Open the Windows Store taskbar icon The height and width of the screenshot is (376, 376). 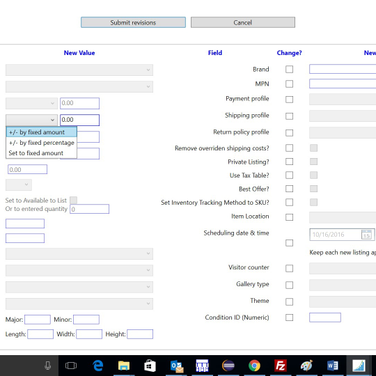(x=150, y=366)
